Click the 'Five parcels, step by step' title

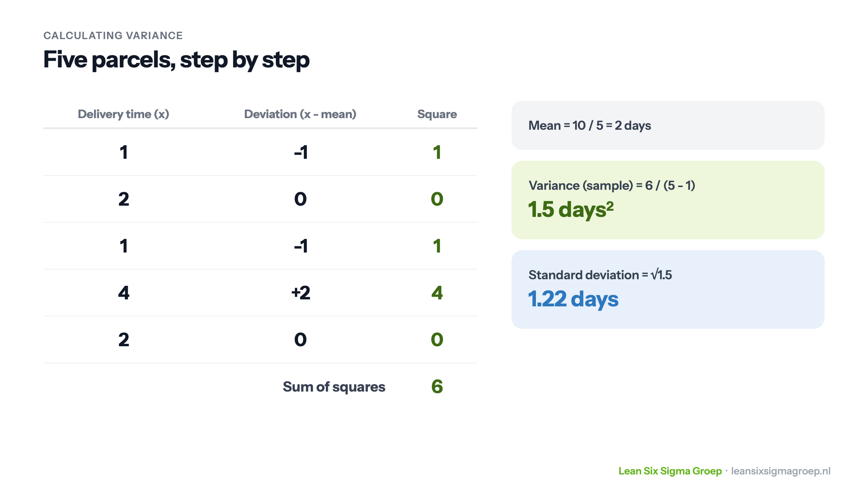click(176, 60)
